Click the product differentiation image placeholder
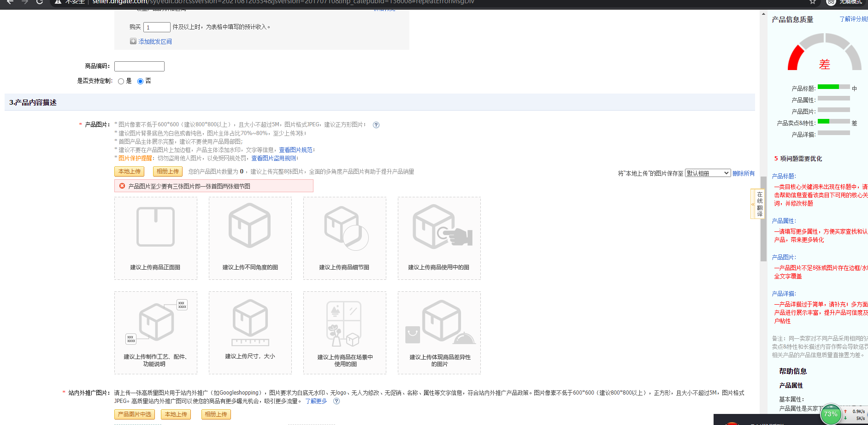The image size is (868, 425). pyautogui.click(x=439, y=332)
